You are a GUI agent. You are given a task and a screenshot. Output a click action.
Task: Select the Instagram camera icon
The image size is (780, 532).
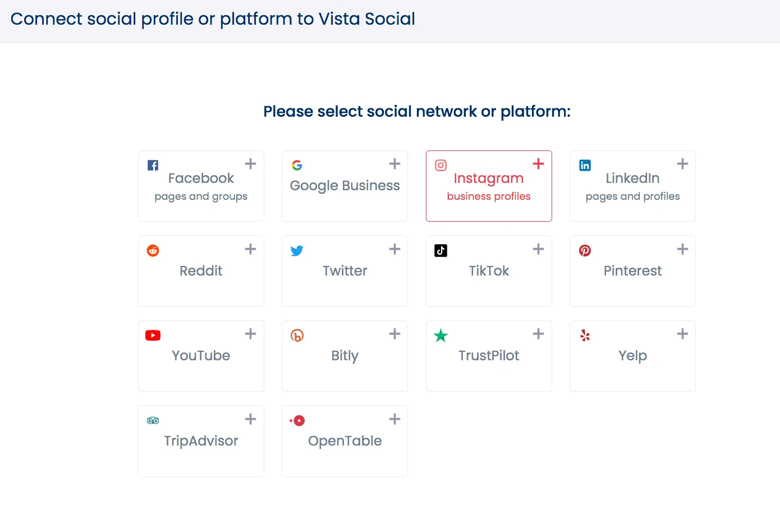pos(441,165)
